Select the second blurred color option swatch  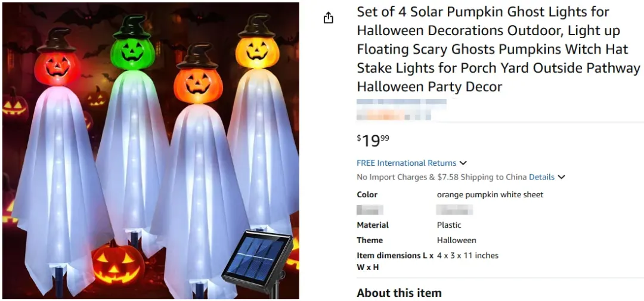click(454, 210)
